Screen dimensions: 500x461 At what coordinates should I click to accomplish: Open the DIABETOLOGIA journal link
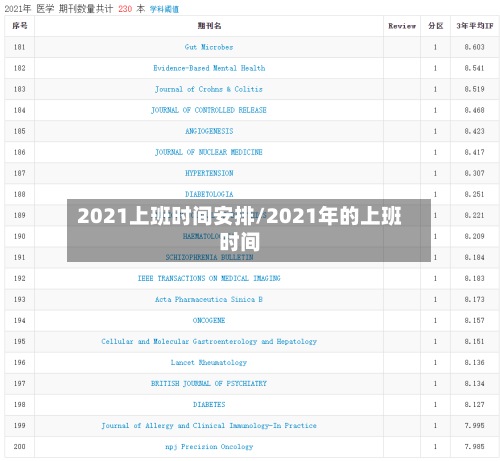point(209,194)
